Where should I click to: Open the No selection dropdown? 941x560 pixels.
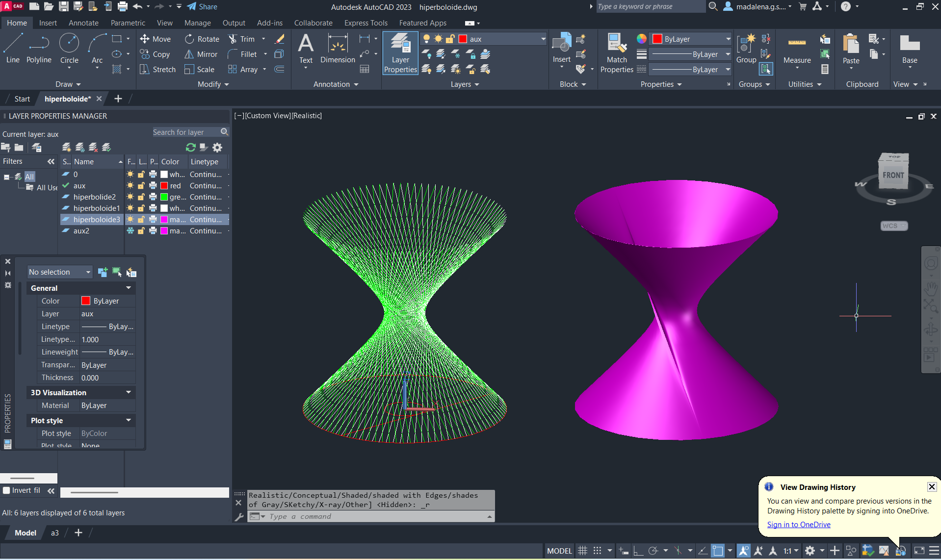point(59,272)
